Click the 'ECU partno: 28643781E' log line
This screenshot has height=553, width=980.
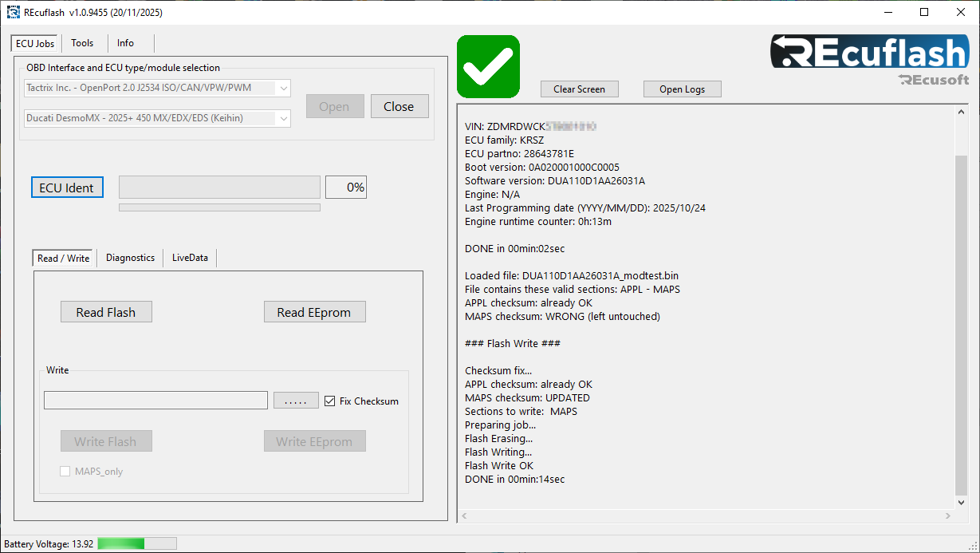pos(519,153)
